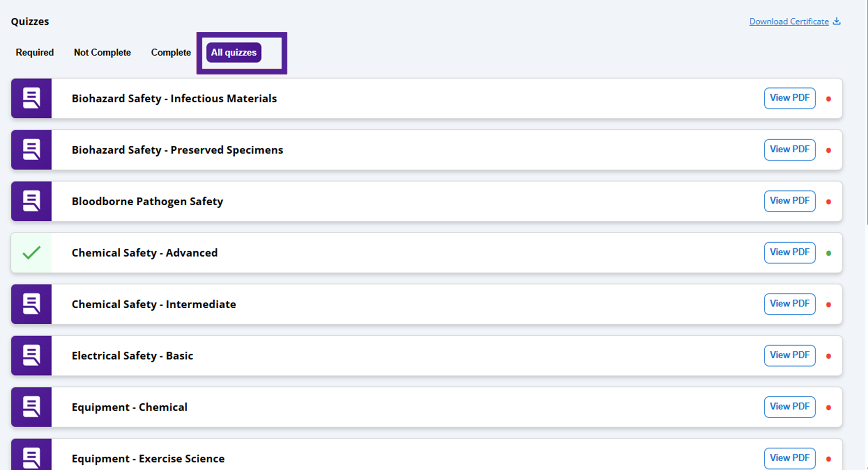View PDF for Biohazard Safety Infectious Materials
The image size is (868, 470).
(790, 98)
